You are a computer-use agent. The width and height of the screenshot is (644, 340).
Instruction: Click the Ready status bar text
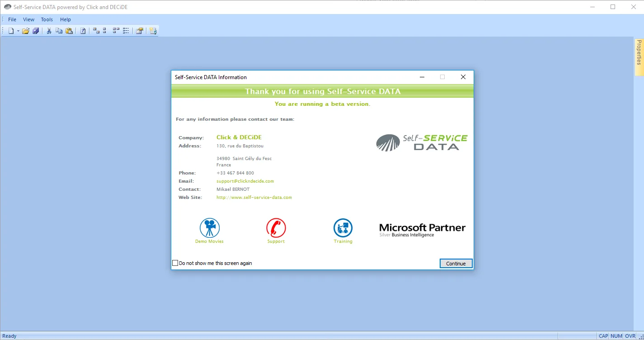(x=9, y=336)
